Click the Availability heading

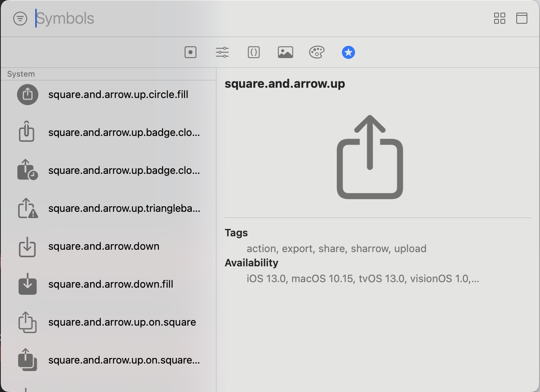tap(251, 263)
